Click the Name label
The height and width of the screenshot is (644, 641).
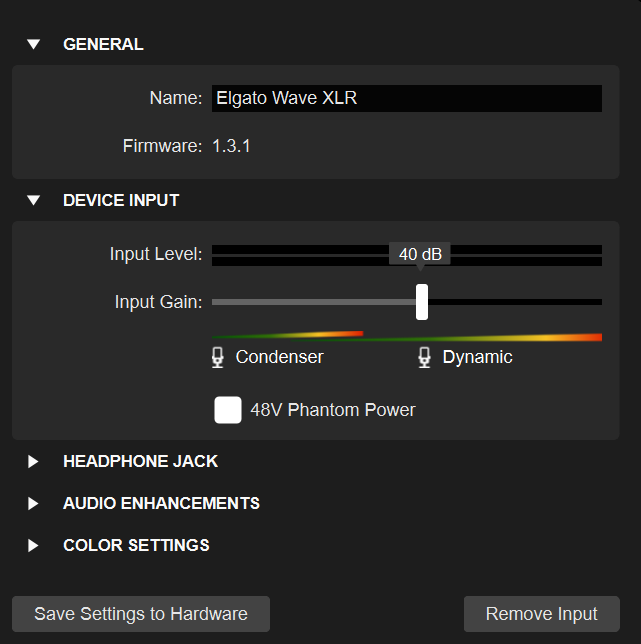(x=176, y=98)
